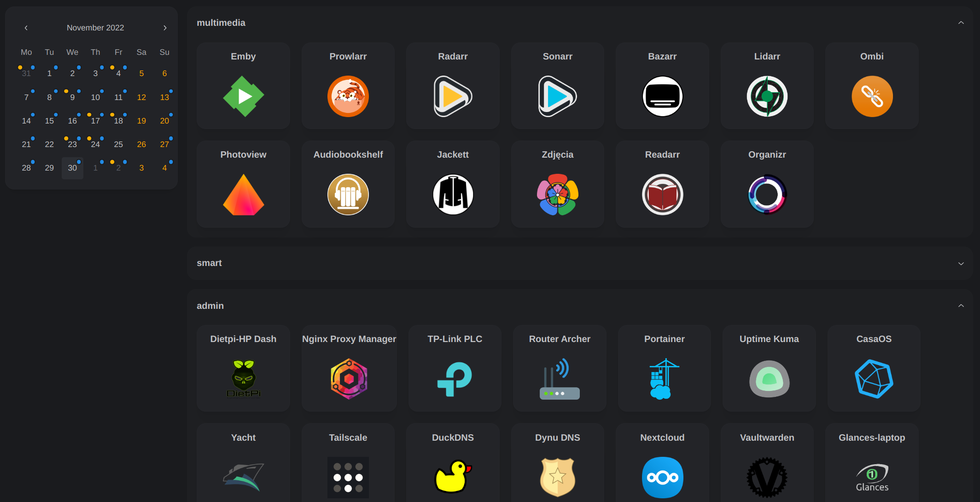The image size is (980, 502).
Task: Launch the Prowlarr tiger icon
Action: click(x=348, y=96)
